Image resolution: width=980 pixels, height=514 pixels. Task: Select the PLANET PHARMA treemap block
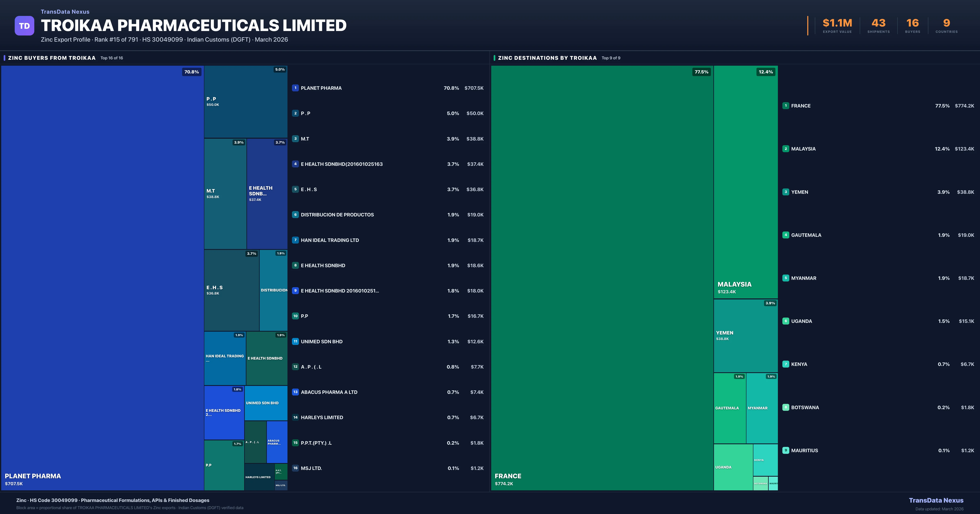pyautogui.click(x=102, y=278)
